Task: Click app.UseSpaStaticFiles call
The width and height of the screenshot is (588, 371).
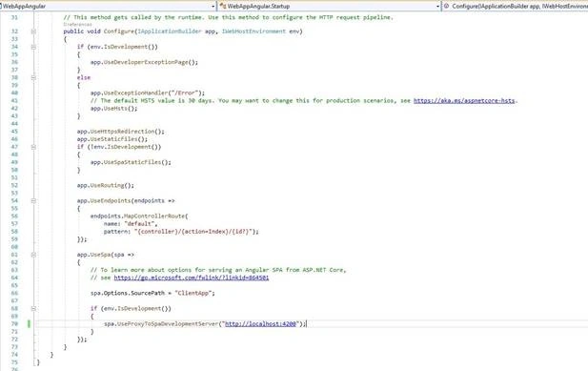Action: click(x=131, y=162)
